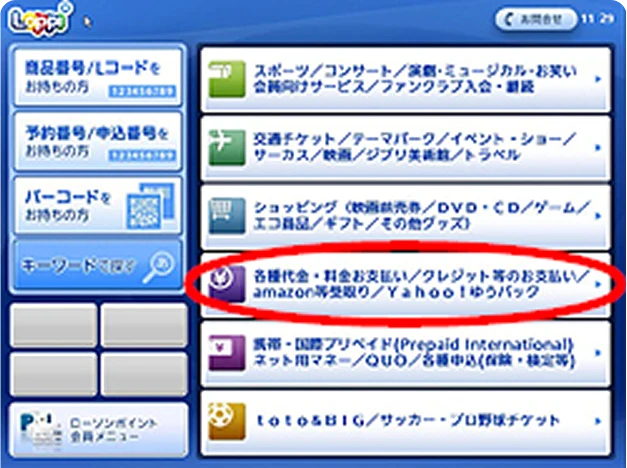Expand arrow on shopping row
Image resolution: width=627 pixels, height=468 pixels.
[598, 216]
